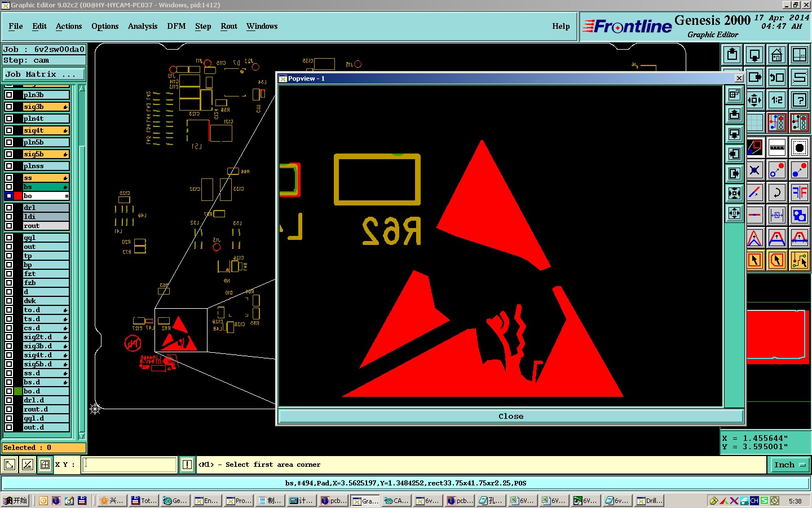Toggle checkbox for layer sig3b

[x=9, y=107]
